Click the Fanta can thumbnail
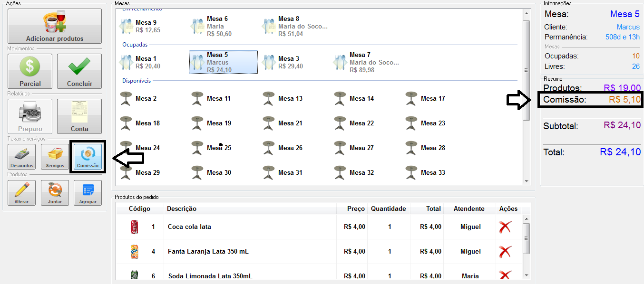The width and height of the screenshot is (644, 284). (x=135, y=252)
